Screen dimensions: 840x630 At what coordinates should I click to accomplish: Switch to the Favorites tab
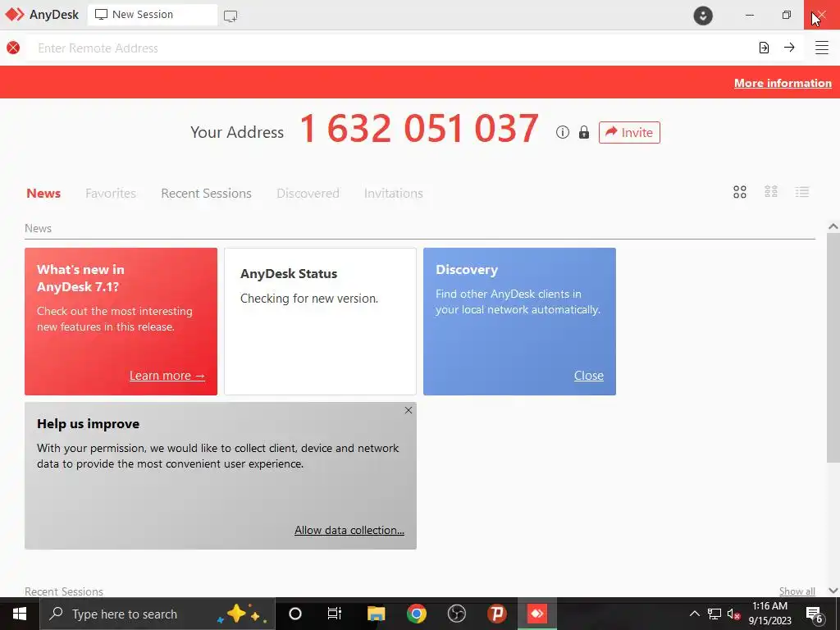click(x=111, y=193)
